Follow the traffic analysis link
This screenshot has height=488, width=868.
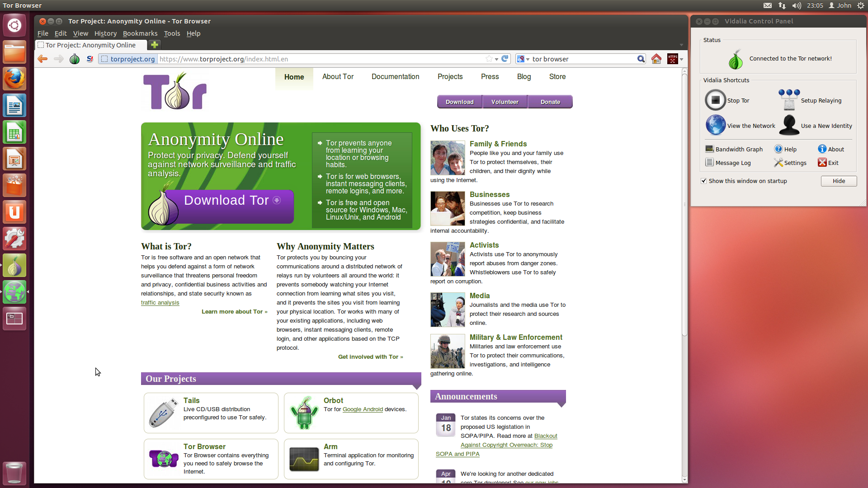coord(160,302)
